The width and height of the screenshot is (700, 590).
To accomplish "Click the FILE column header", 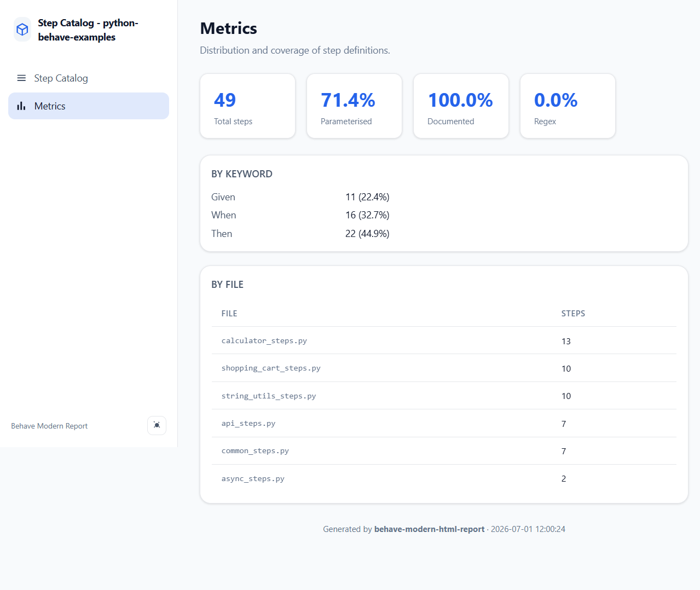I will (x=229, y=314).
